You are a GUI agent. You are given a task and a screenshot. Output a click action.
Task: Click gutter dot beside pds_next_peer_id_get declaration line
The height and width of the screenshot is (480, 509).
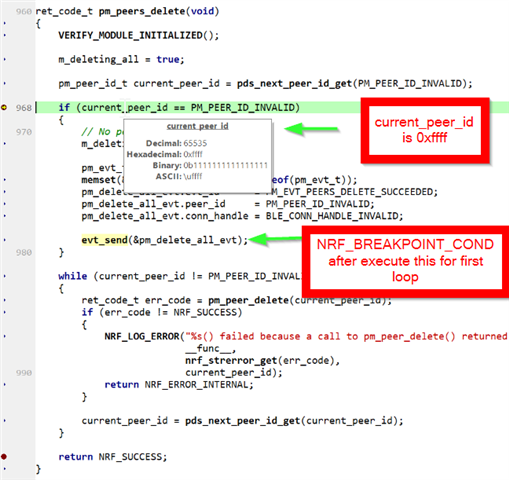point(5,83)
